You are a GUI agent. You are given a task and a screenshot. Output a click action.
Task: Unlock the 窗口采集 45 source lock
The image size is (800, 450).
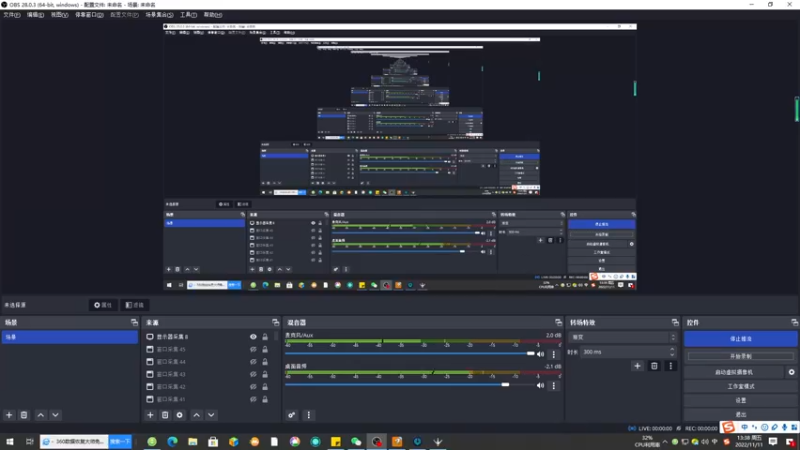tap(265, 349)
